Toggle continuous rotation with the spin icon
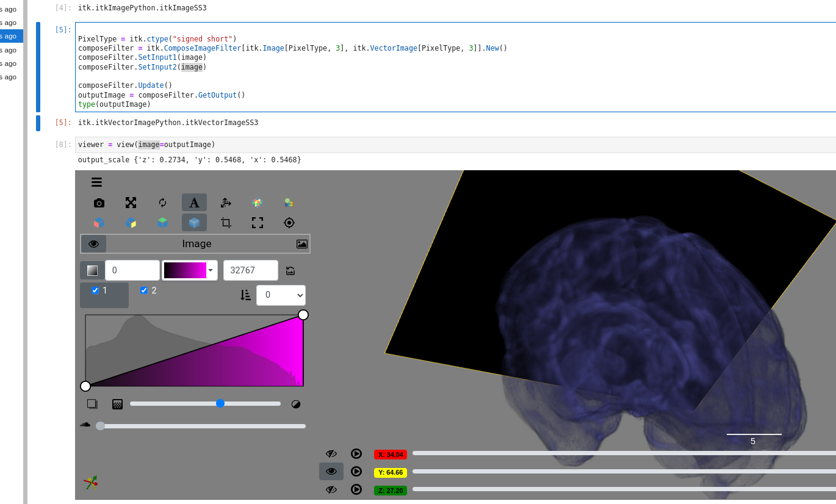The height and width of the screenshot is (504, 836). [163, 202]
